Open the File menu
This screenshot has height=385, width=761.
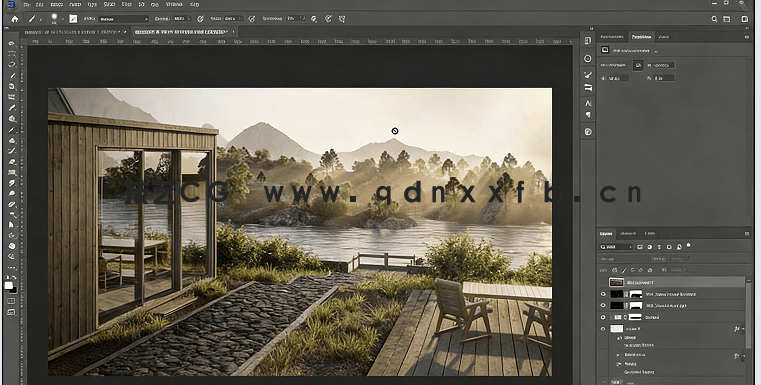[x=27, y=4]
